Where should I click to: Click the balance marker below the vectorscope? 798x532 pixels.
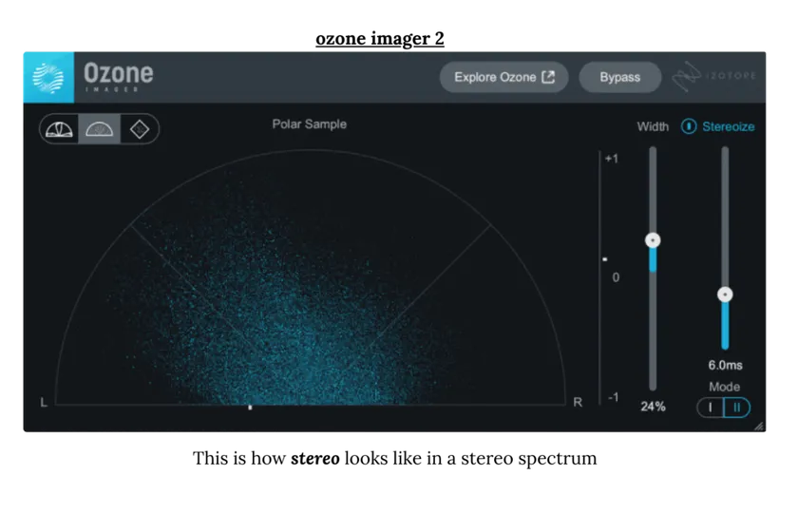(x=250, y=408)
